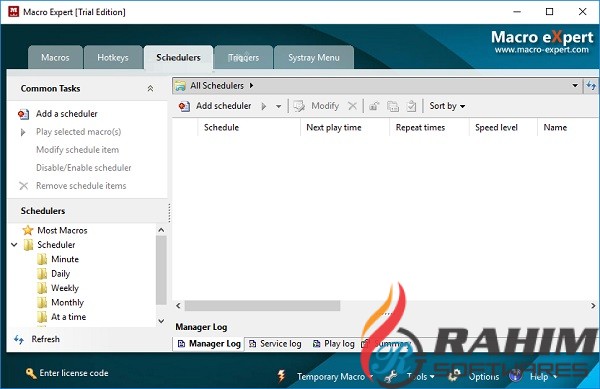Switch to Service log tab

(275, 344)
